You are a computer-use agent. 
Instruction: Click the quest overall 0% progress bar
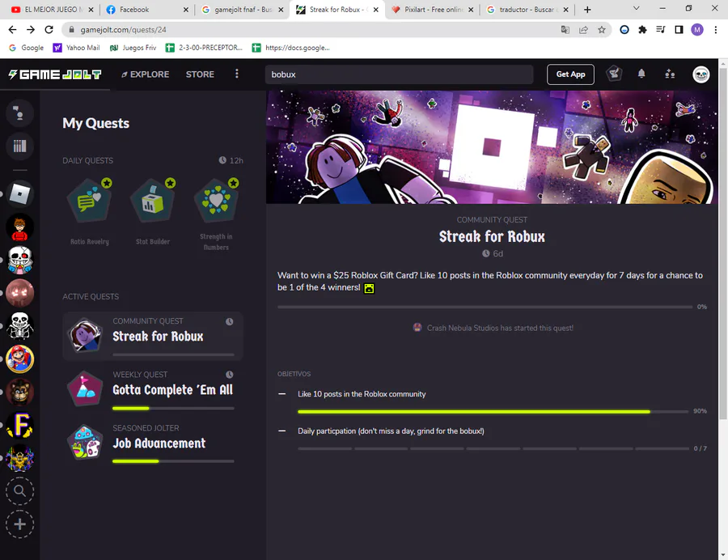coord(485,307)
